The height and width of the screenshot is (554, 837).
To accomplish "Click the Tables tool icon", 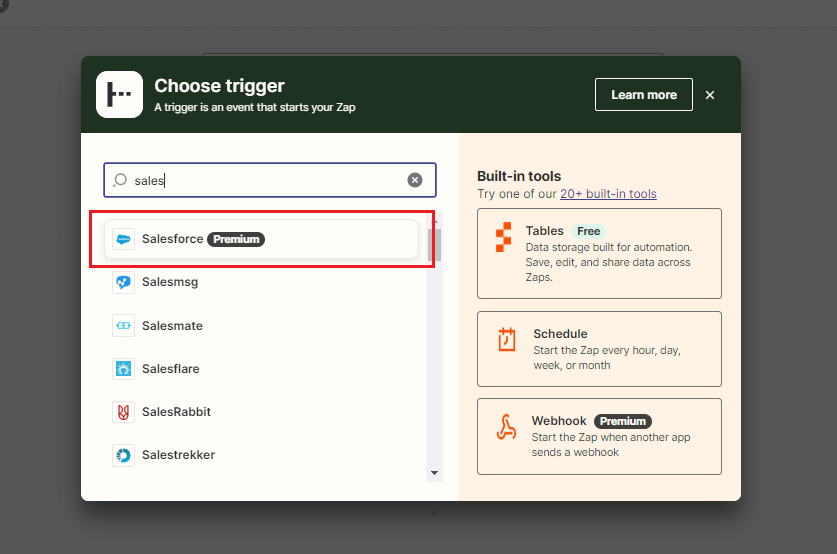I will tap(503, 237).
